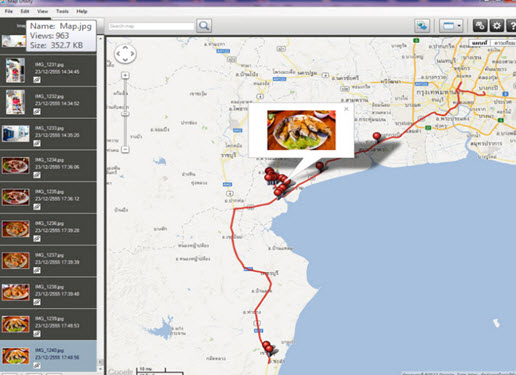Select the IMG_1239.jpg thumbnail
Image resolution: width=516 pixels, height=375 pixels.
[x=16, y=324]
